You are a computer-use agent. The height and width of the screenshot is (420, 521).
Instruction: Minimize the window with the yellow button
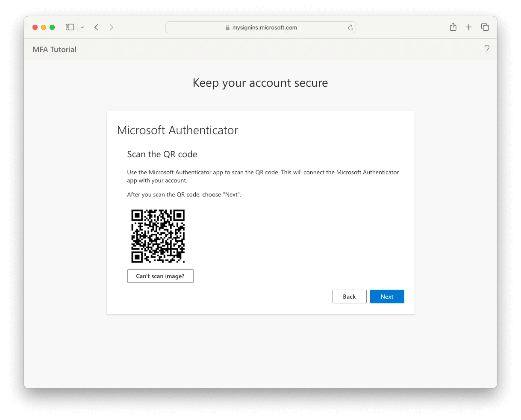coord(44,27)
